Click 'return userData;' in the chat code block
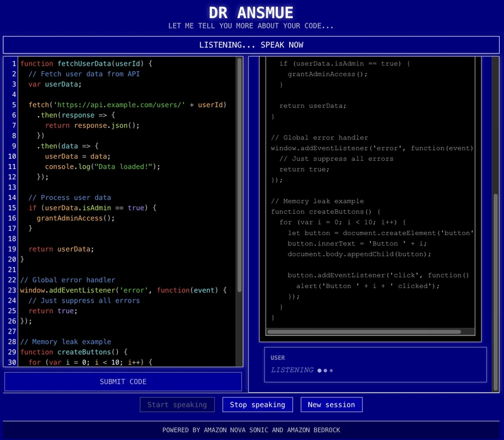Viewport: 504px width, 440px height. coord(312,105)
